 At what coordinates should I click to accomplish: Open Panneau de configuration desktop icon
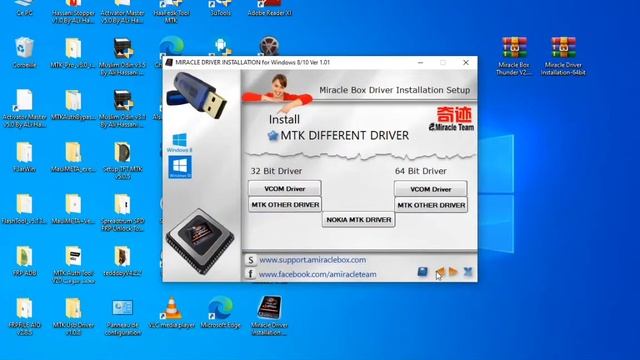click(x=122, y=316)
